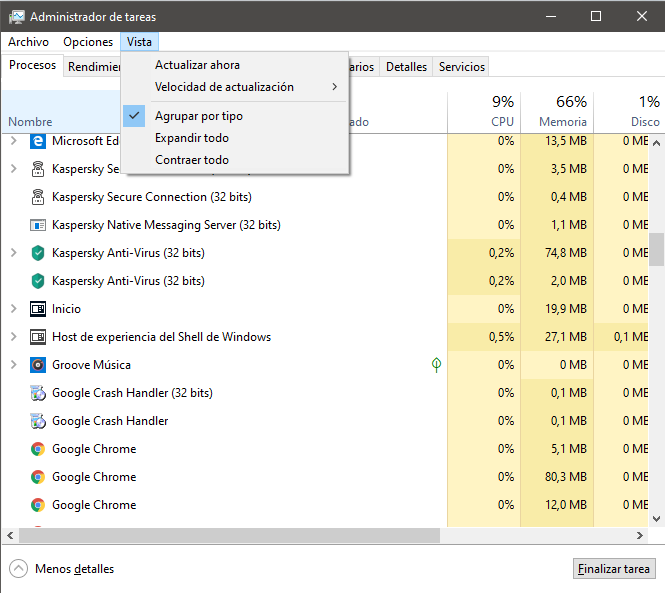Click the Inicio process icon

click(38, 309)
